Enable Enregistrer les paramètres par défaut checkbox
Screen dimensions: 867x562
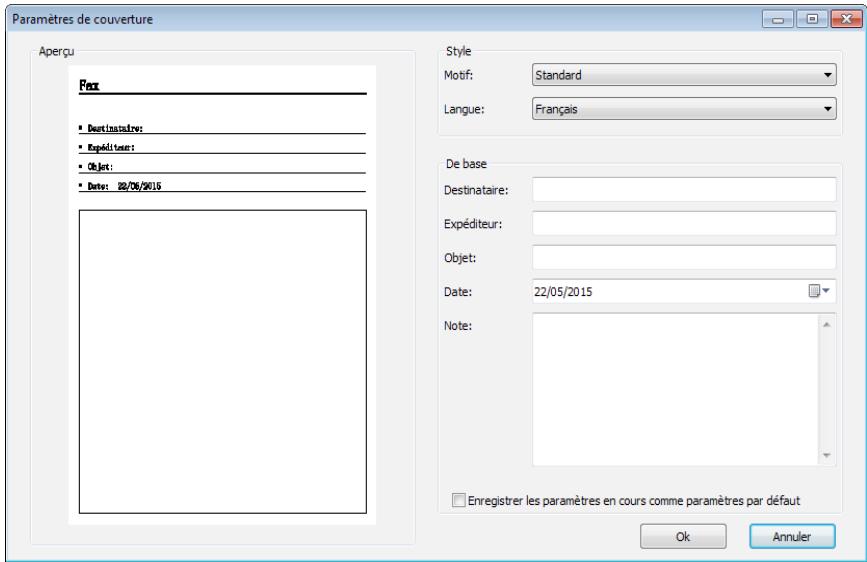pyautogui.click(x=458, y=500)
